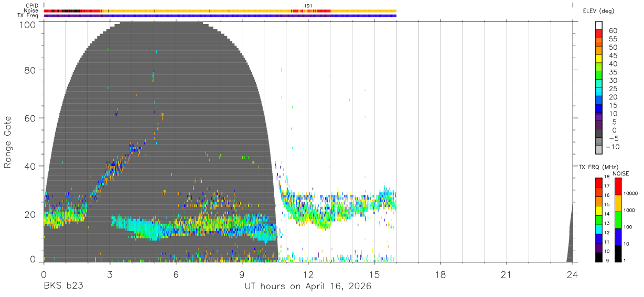Click the '55' label on ELEV colorbar
Image resolution: width=644 pixels, height=297 pixels.
point(613,39)
